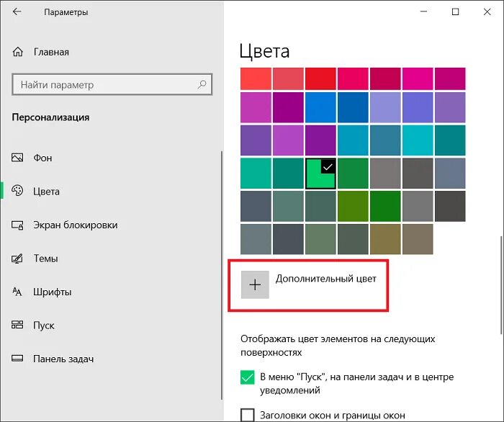Click the plus icon for custom color
Image resolution: width=504 pixels, height=422 pixels.
coord(255,284)
